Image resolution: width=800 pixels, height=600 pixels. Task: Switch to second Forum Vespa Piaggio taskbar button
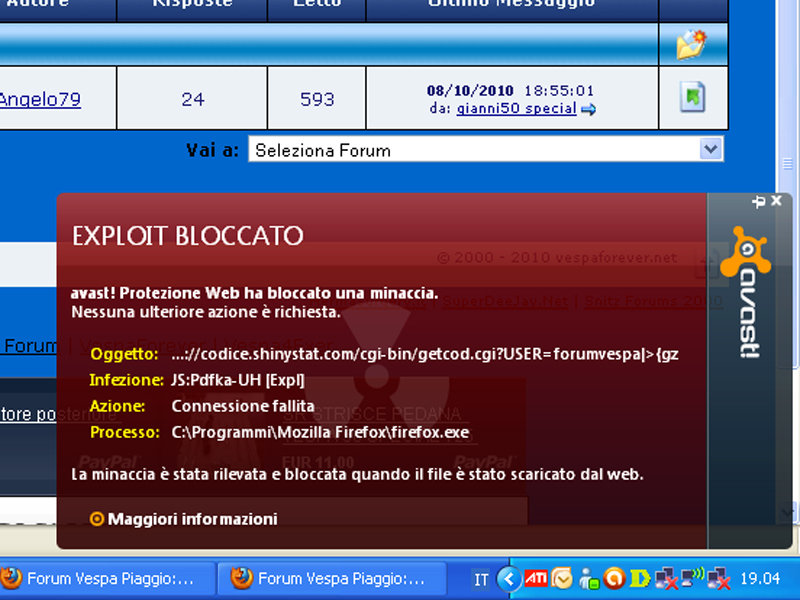click(332, 579)
